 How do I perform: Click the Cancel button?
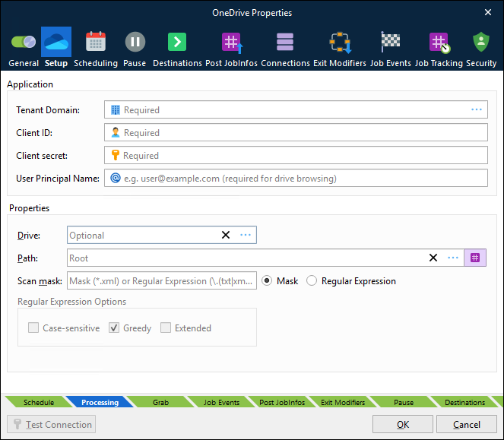tap(467, 424)
